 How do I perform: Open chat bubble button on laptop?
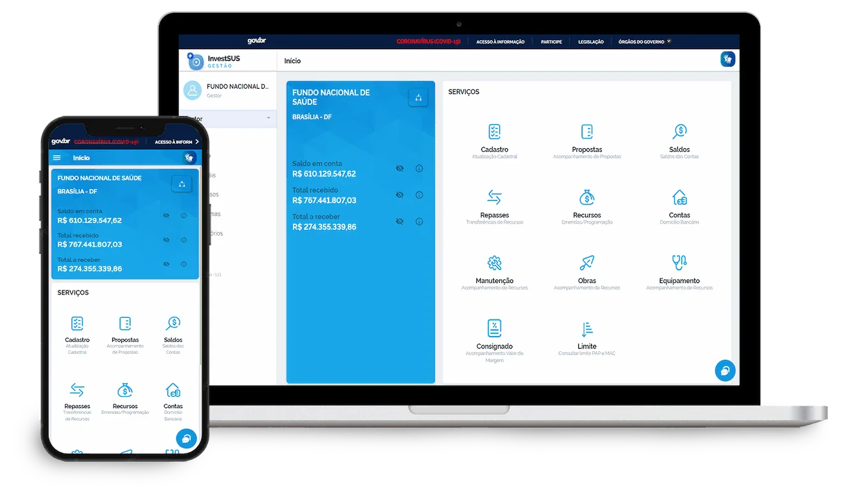pos(724,370)
